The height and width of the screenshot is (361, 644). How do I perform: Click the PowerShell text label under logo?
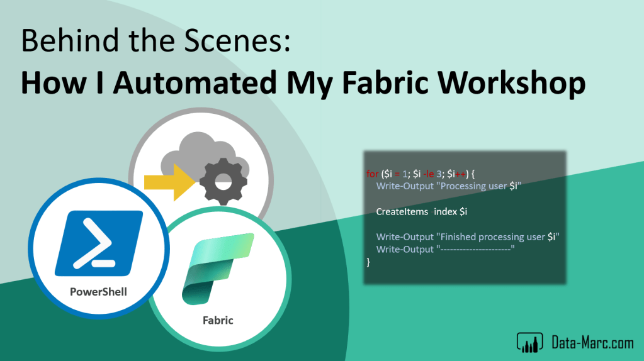98,292
